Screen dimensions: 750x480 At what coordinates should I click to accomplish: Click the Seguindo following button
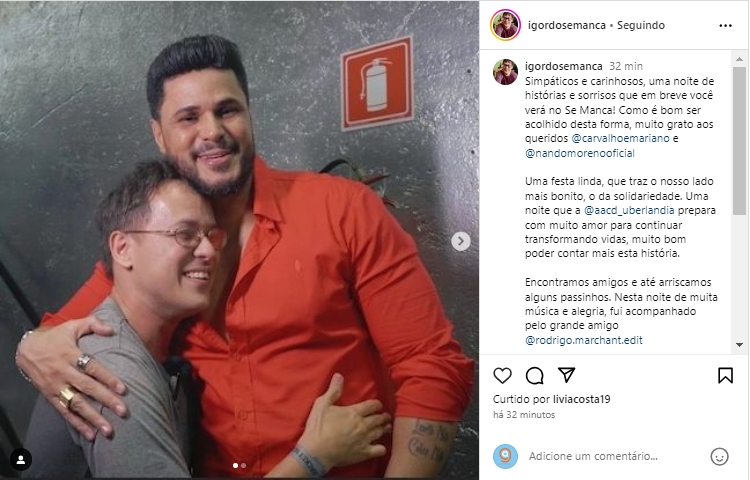[x=640, y=25]
